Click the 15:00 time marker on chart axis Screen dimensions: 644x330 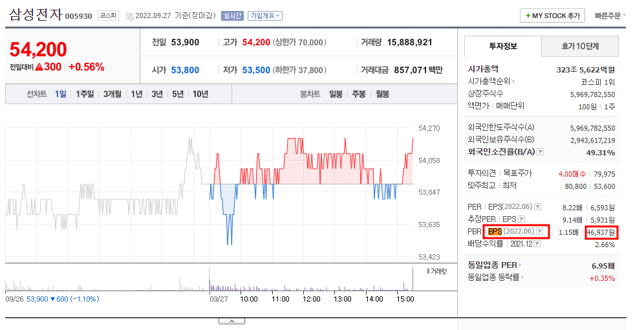405,299
